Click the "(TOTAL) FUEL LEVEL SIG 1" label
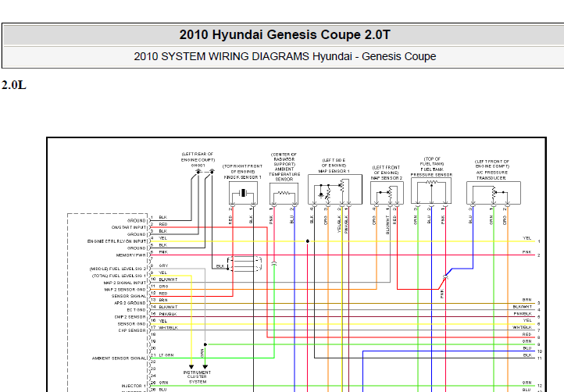Image resolution: width=564 pixels, height=392 pixels. [119, 276]
